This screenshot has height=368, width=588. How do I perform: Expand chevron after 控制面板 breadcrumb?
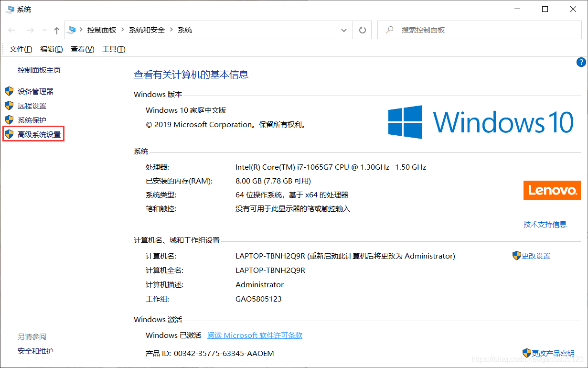123,30
